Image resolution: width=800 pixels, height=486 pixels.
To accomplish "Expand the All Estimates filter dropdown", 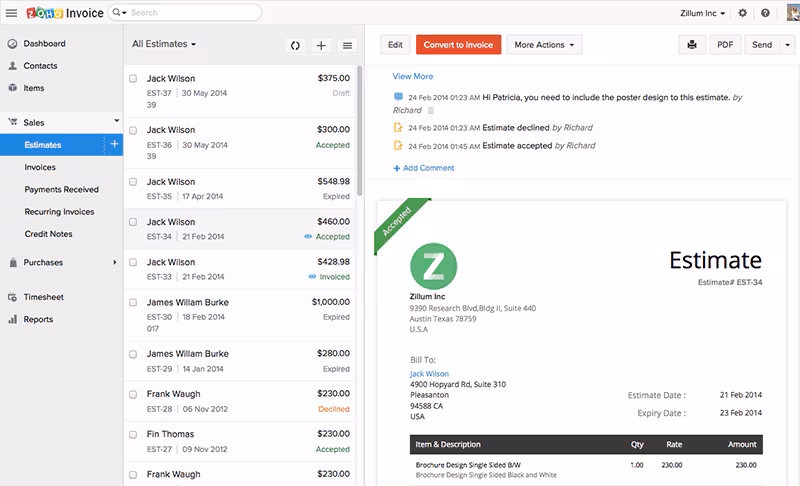I will pos(164,44).
